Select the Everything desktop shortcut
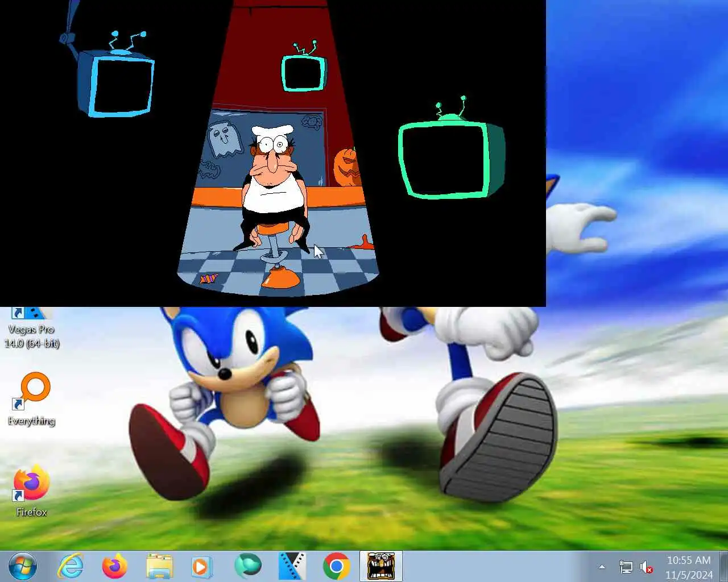 (32, 399)
